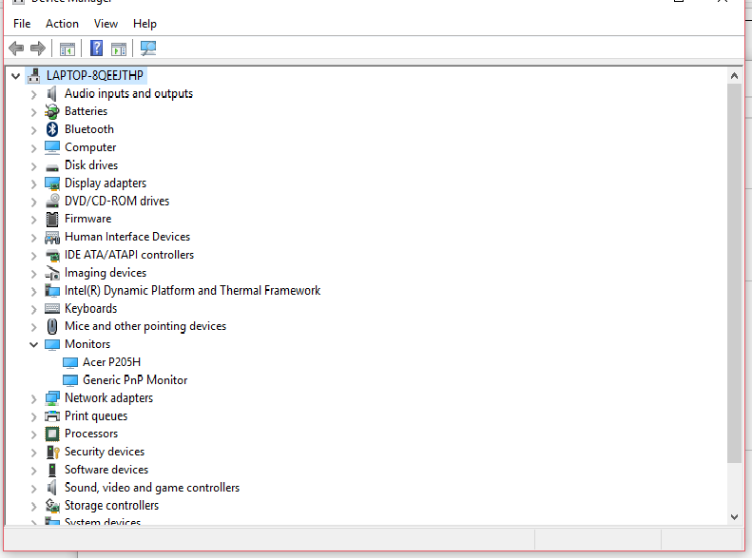Click Show/Hide Action Pane toolbar icon
The width and height of the screenshot is (752, 560).
[119, 48]
